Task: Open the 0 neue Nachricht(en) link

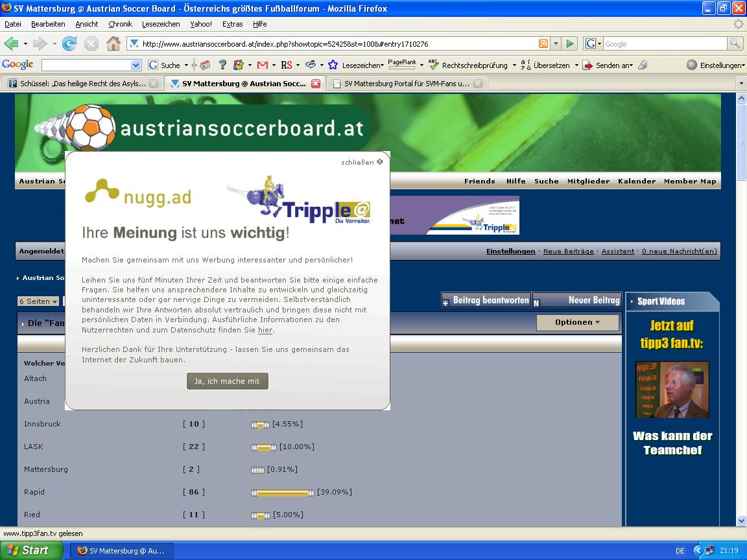Action: (x=680, y=251)
